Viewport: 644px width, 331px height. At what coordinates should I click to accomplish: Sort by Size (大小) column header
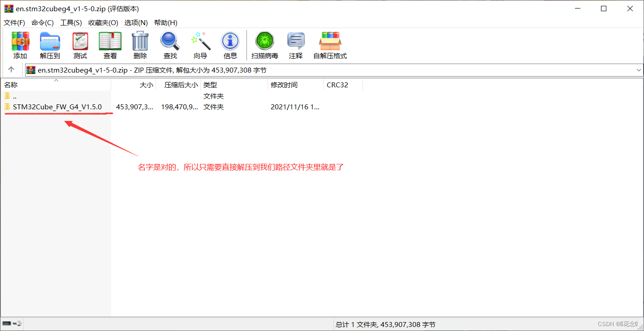[133, 85]
